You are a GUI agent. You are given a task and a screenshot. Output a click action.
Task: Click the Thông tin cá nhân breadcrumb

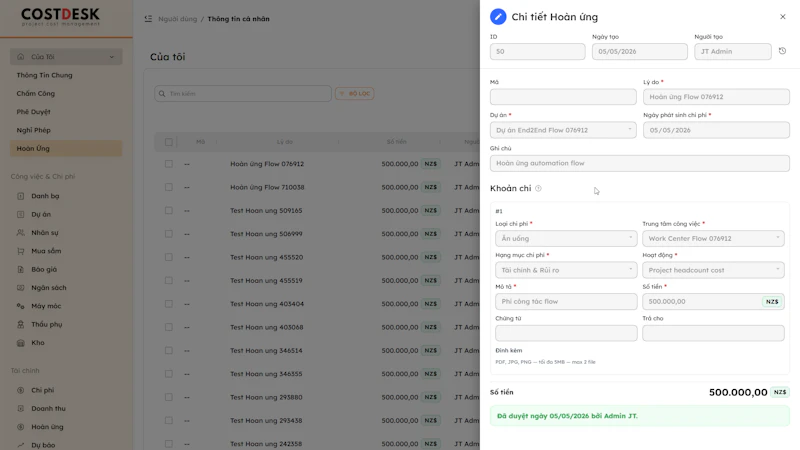tap(238, 19)
